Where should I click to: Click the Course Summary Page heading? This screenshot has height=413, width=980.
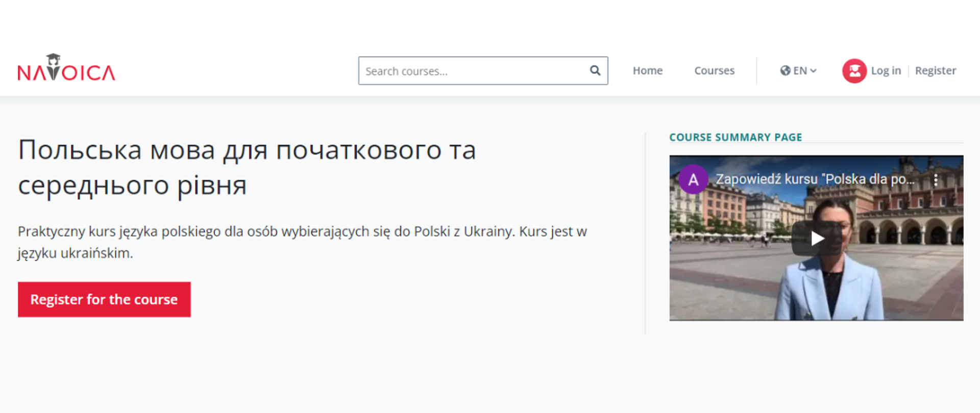pos(735,137)
